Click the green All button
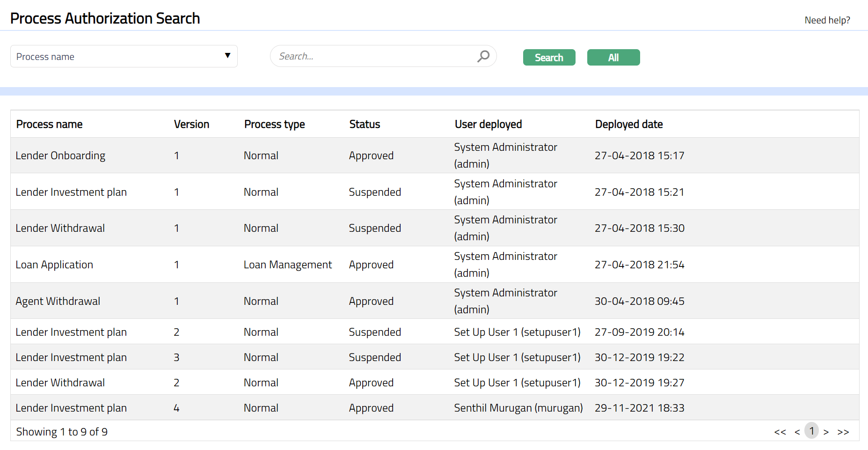The width and height of the screenshot is (868, 450). click(x=613, y=58)
